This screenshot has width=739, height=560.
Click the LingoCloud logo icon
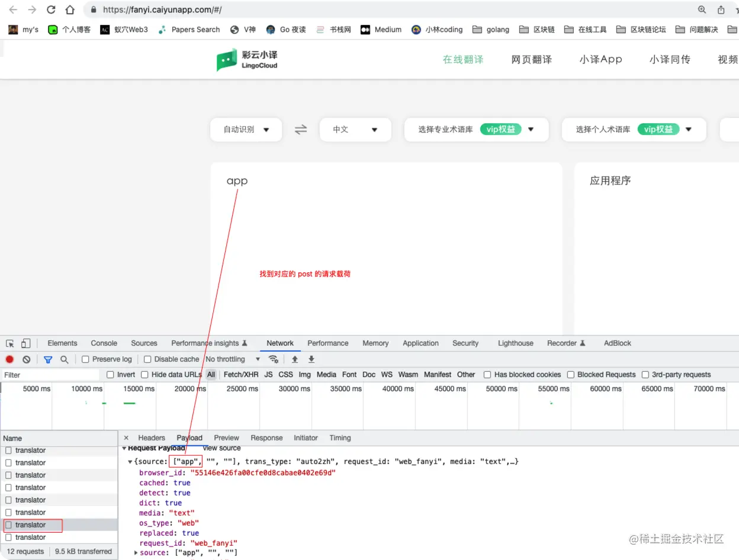[x=227, y=60]
